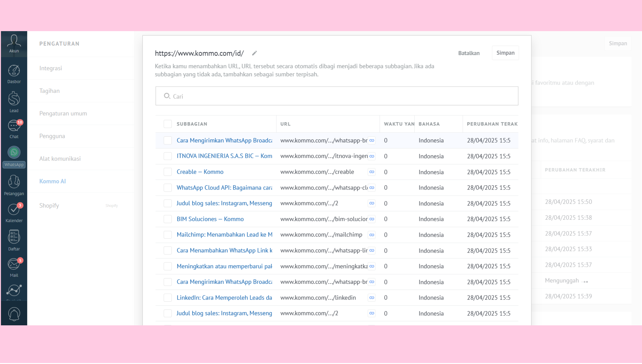Open the statistics graph icon

coord(14,290)
